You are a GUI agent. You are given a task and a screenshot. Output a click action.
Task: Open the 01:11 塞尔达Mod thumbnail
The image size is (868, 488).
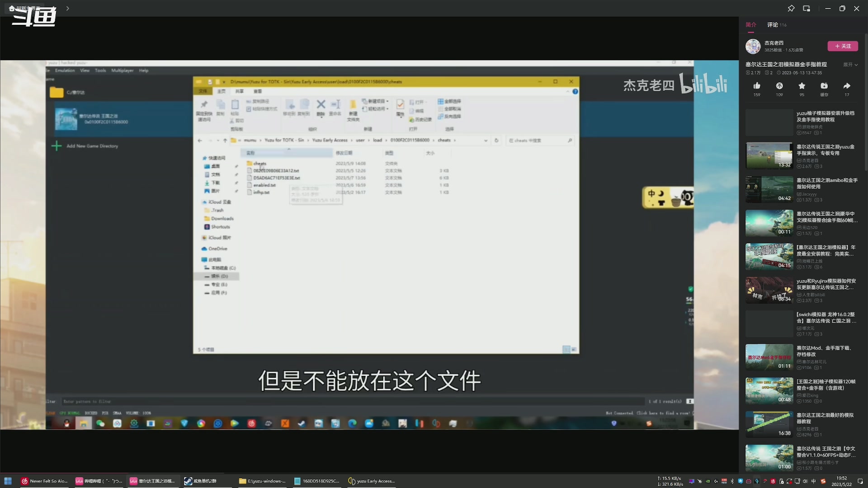click(769, 357)
